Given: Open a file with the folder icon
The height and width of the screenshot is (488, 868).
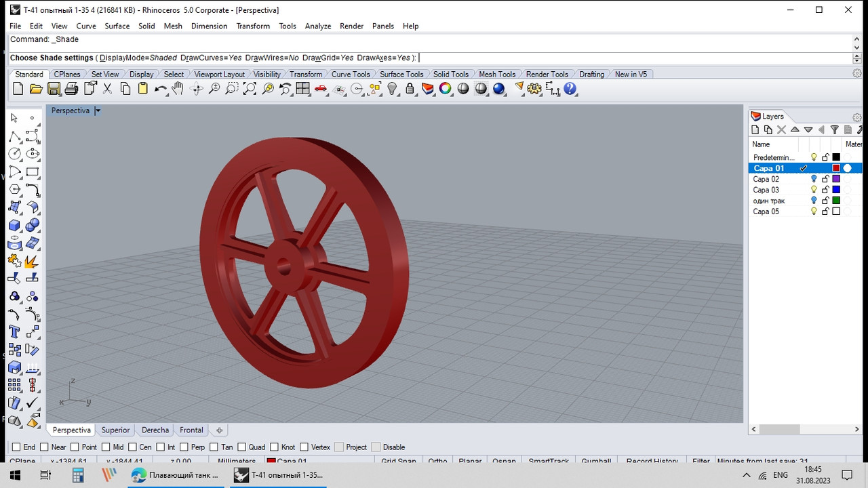Looking at the screenshot, I should tap(36, 89).
